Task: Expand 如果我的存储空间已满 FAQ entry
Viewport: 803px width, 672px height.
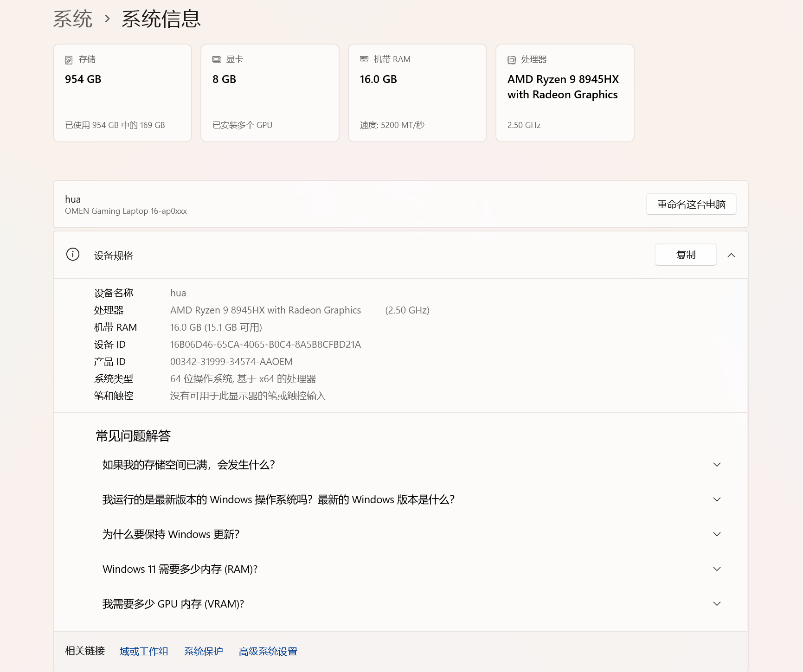Action: point(717,464)
